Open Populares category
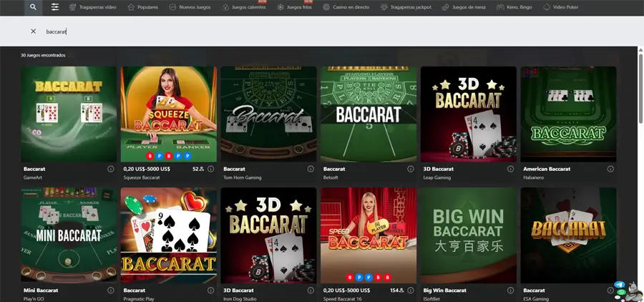Screen dimensions: 644x302 pyautogui.click(x=142, y=7)
